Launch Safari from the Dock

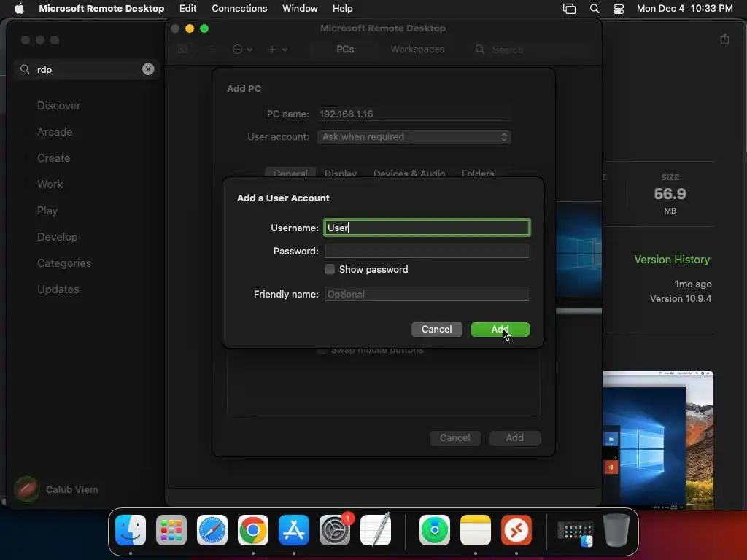point(212,529)
